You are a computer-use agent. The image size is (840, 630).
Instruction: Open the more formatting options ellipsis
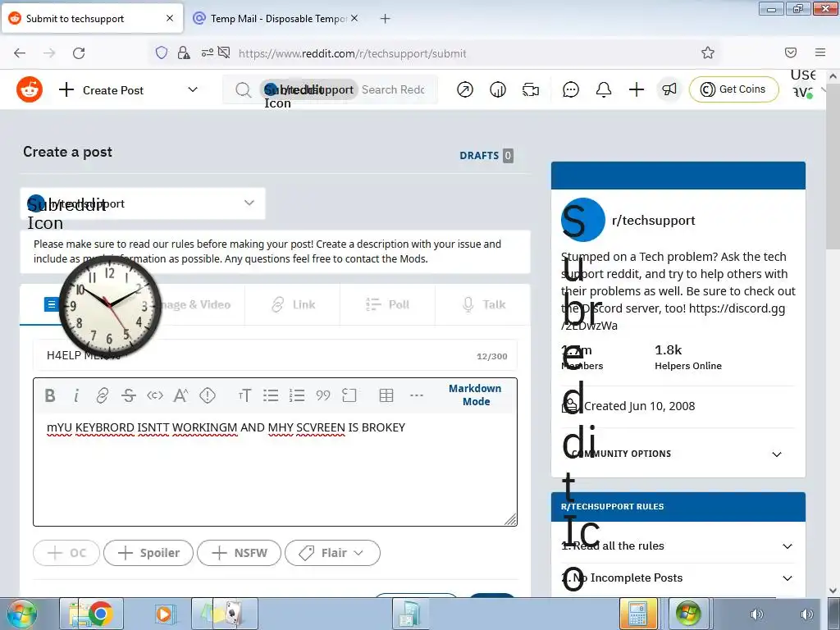[416, 395]
